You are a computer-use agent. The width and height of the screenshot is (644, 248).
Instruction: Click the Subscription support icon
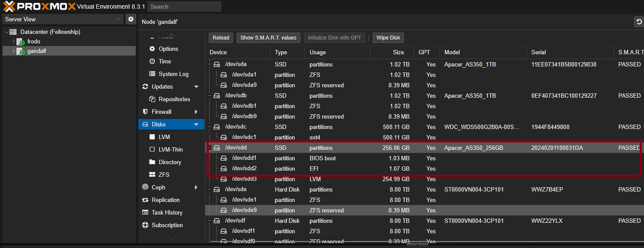pos(145,225)
